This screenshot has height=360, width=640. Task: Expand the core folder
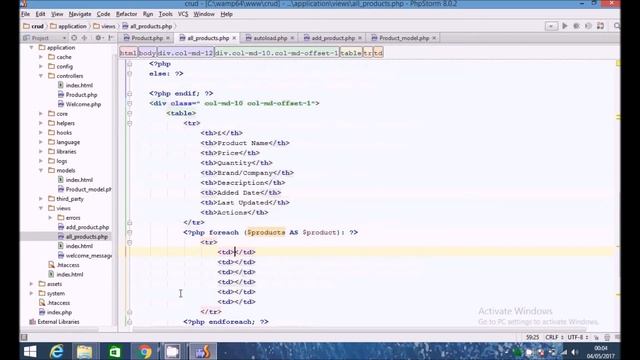click(x=41, y=113)
